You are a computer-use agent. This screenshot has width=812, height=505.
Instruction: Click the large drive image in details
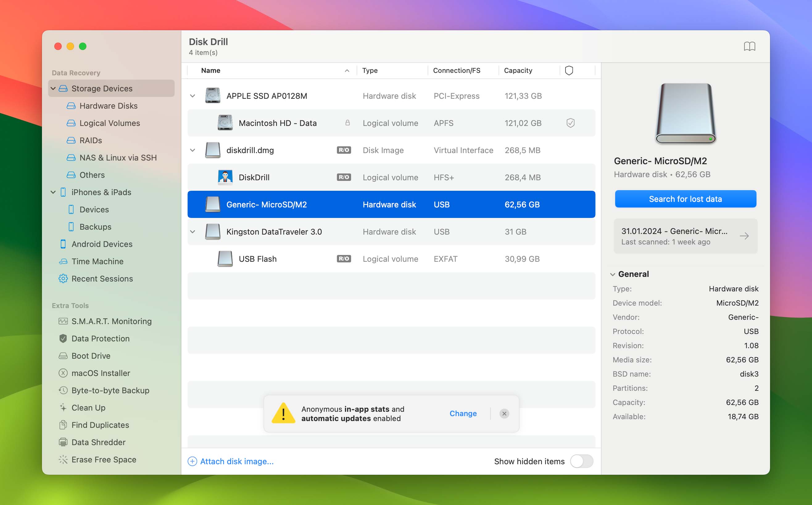686,113
